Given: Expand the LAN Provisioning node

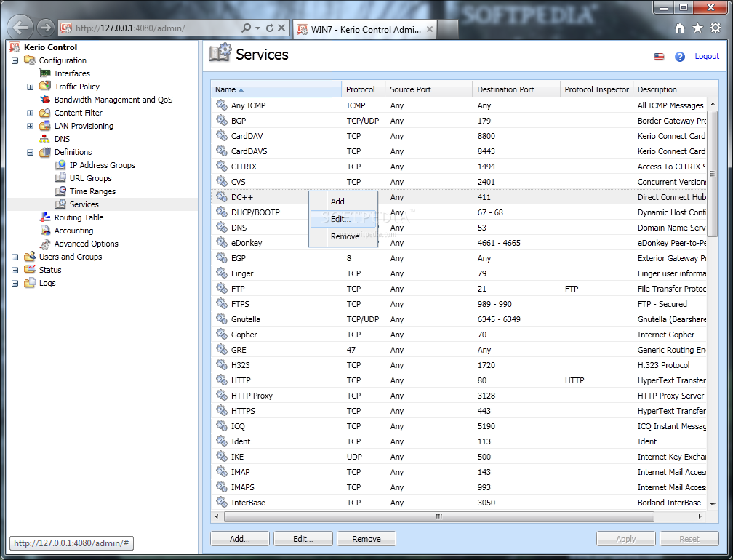Looking at the screenshot, I should (31, 126).
